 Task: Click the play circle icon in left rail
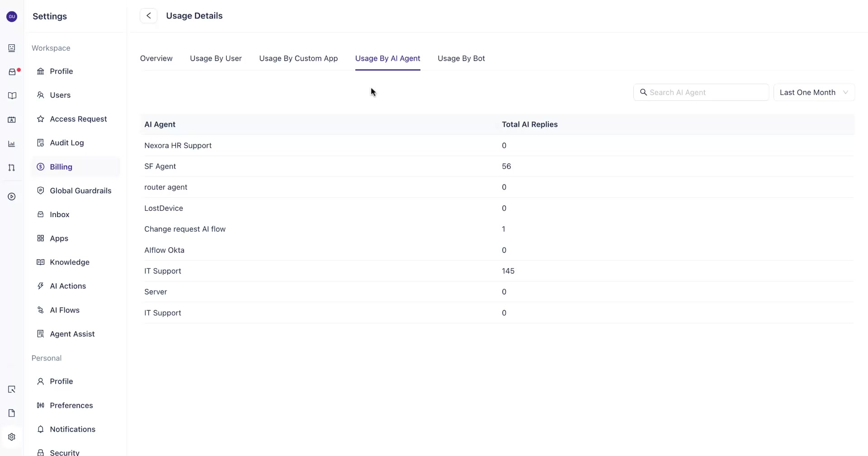point(12,197)
